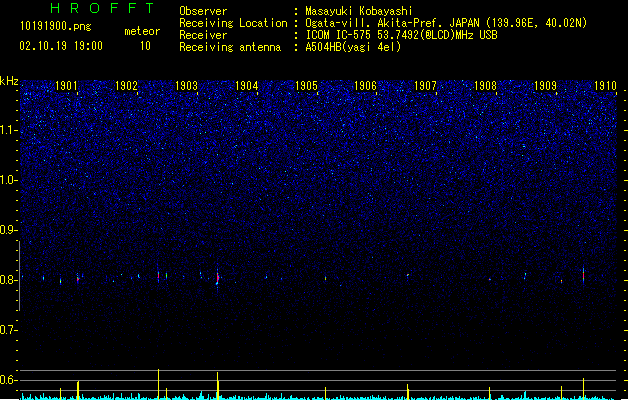Click the 1907 time marker
Image resolution: width=629 pixels, height=400 pixels.
(425, 86)
